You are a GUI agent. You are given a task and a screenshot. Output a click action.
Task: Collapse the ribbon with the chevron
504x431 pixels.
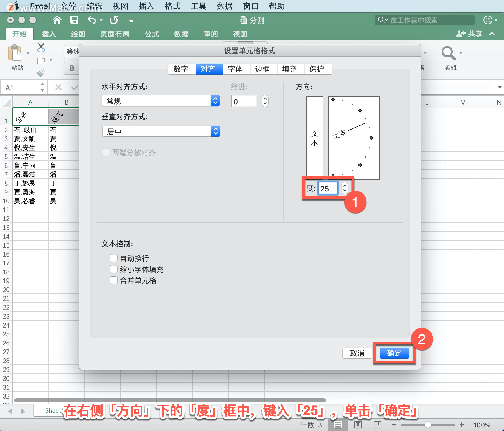[492, 34]
